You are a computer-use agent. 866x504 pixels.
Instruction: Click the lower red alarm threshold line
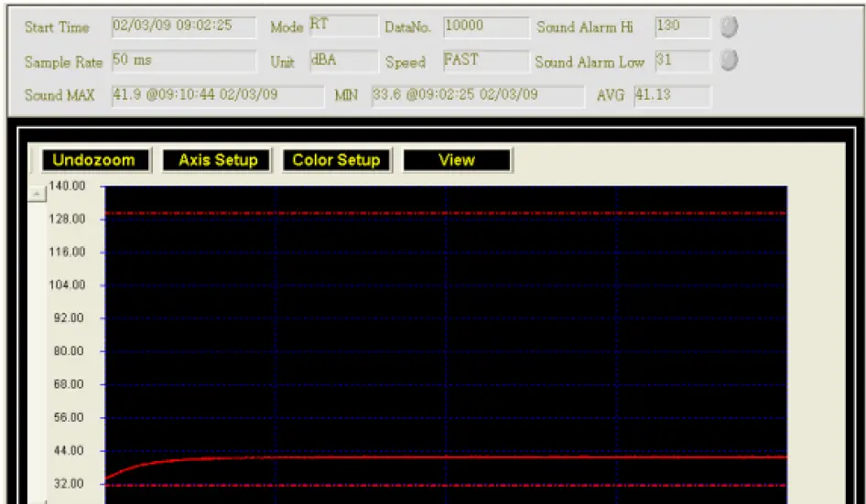pos(446,486)
